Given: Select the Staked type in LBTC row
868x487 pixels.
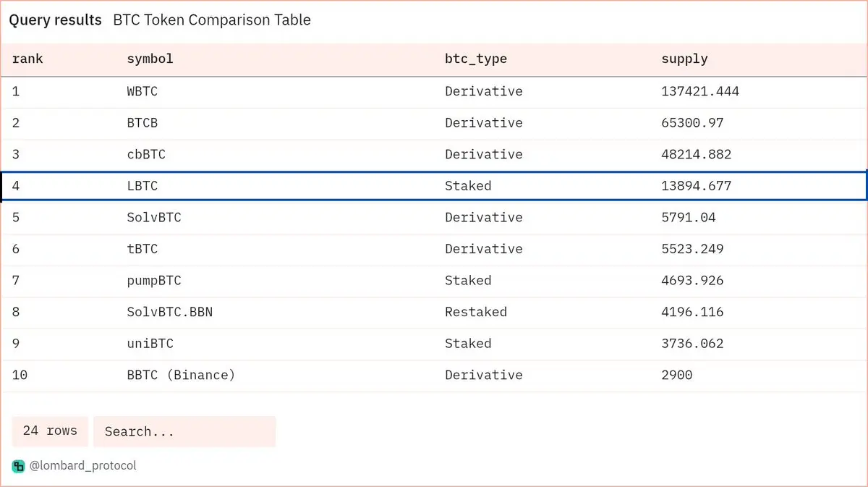Looking at the screenshot, I should [x=467, y=186].
